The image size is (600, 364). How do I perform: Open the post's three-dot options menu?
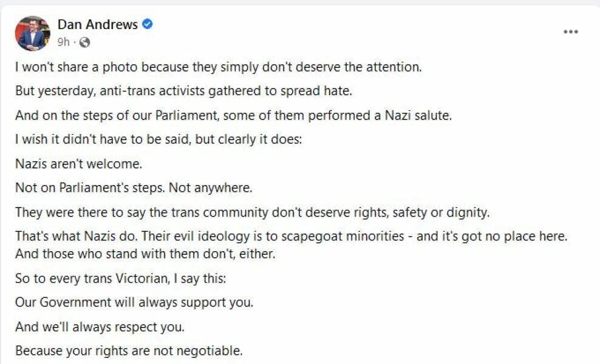point(570,32)
